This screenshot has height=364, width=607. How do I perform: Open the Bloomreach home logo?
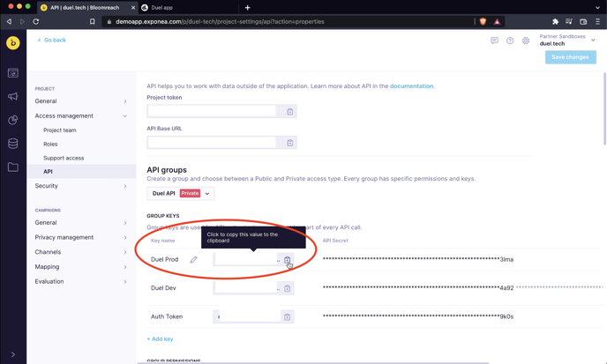(13, 43)
